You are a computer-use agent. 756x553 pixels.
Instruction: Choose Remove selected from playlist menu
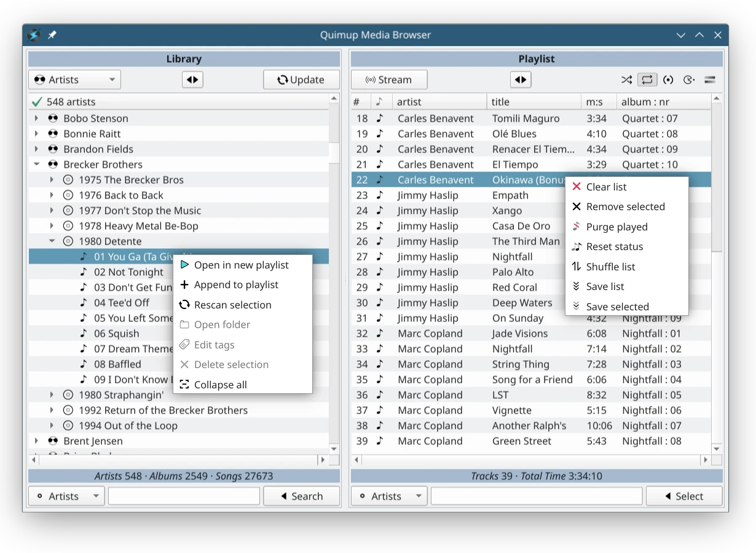[x=626, y=206]
